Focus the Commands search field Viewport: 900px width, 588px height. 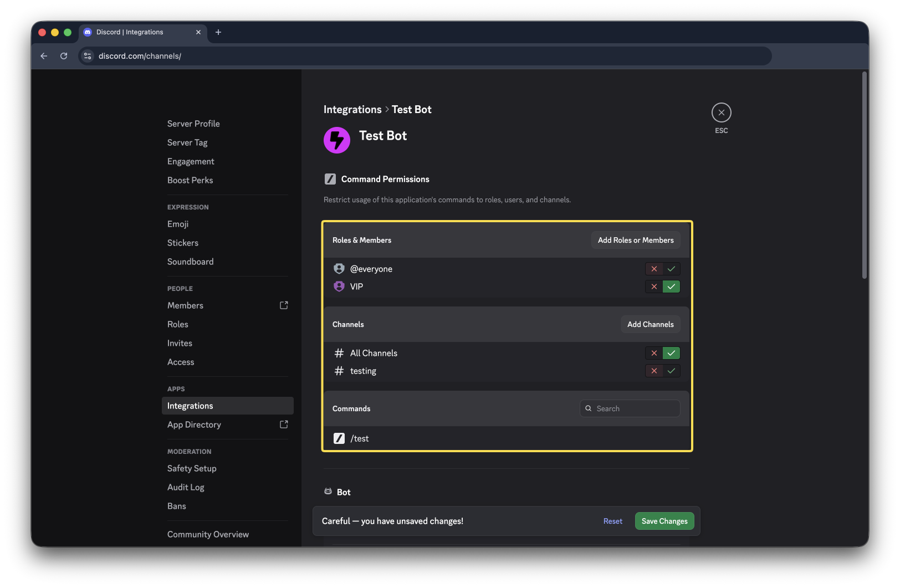pos(630,408)
